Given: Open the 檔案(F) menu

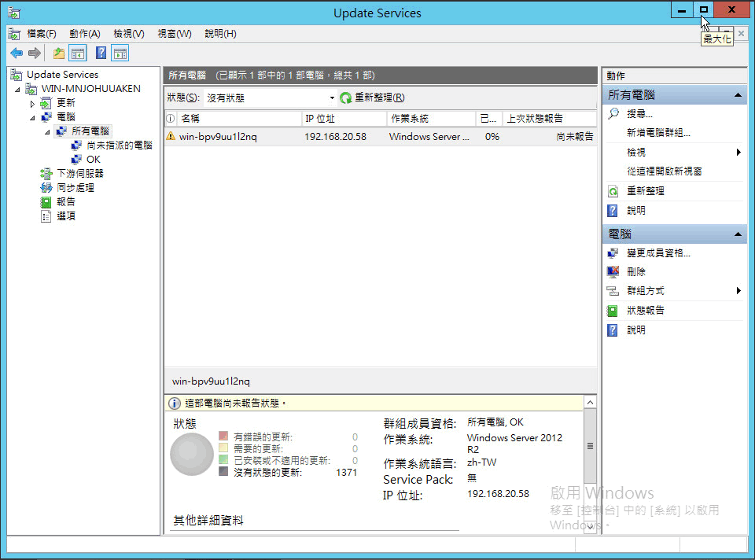Looking at the screenshot, I should pos(42,34).
